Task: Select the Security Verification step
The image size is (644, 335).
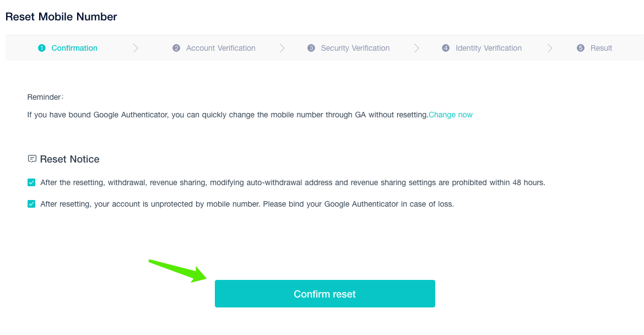Action: [355, 48]
